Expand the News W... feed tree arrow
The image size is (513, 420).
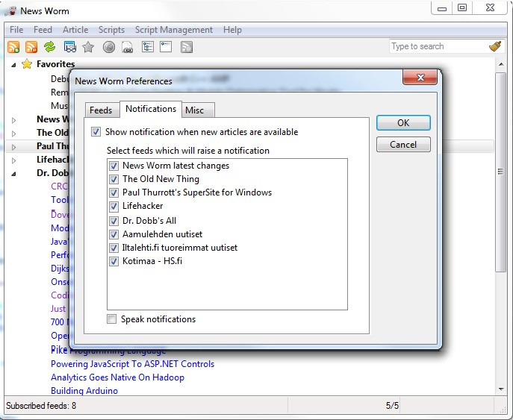point(13,120)
